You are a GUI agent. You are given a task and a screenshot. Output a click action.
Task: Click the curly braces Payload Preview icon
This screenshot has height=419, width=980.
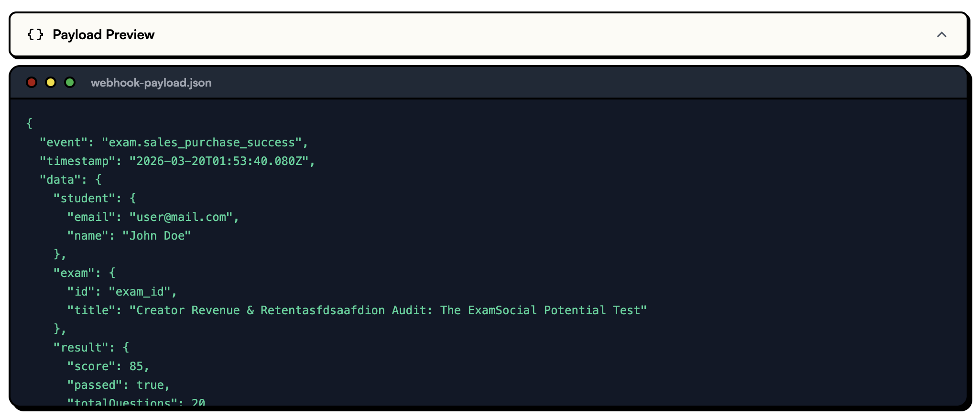point(35,34)
